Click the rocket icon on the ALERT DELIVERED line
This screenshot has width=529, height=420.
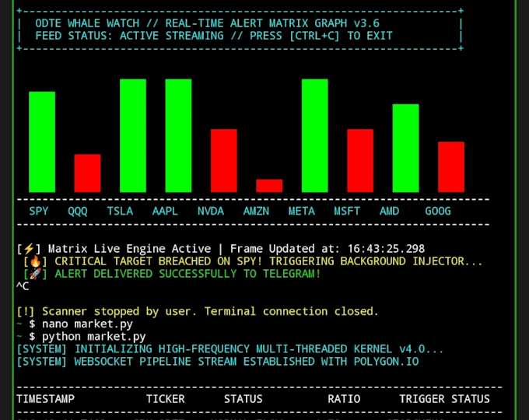(x=35, y=274)
